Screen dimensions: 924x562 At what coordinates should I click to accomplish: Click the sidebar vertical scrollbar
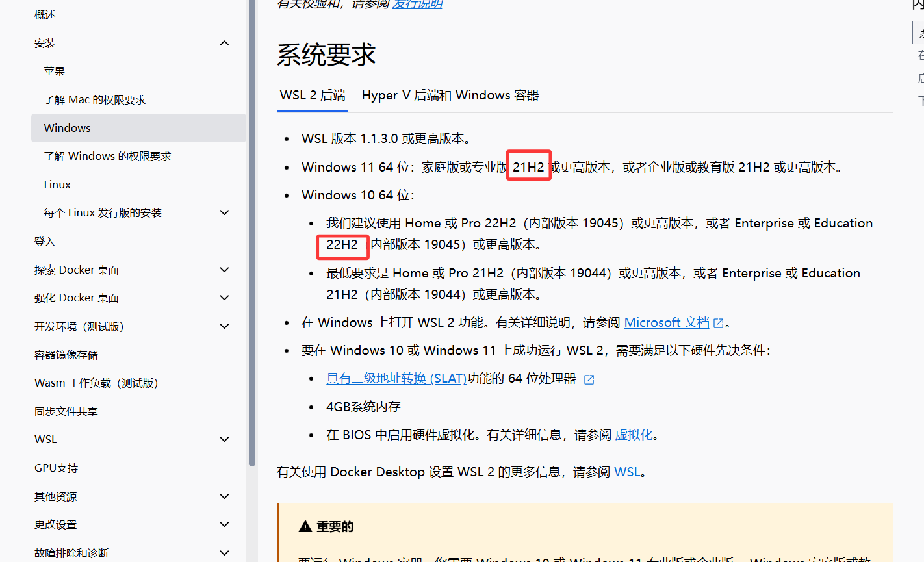pyautogui.click(x=252, y=233)
